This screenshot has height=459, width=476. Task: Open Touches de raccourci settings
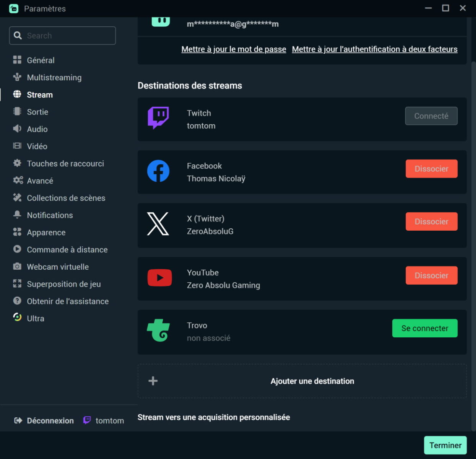coord(65,163)
